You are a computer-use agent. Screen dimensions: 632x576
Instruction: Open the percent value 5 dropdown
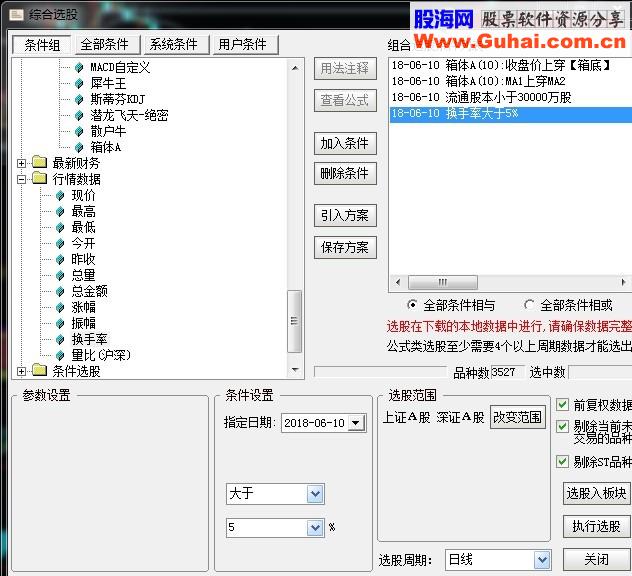click(x=315, y=527)
